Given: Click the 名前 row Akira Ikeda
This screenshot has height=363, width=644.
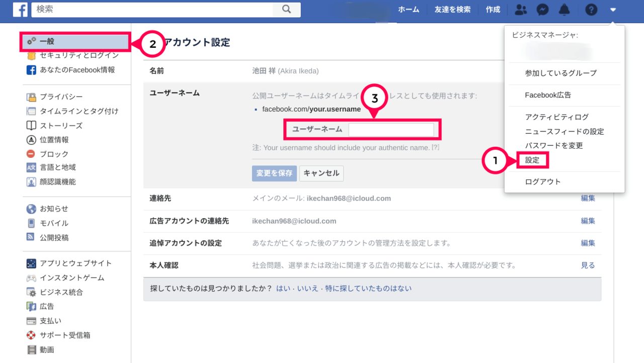Looking at the screenshot, I should point(372,71).
